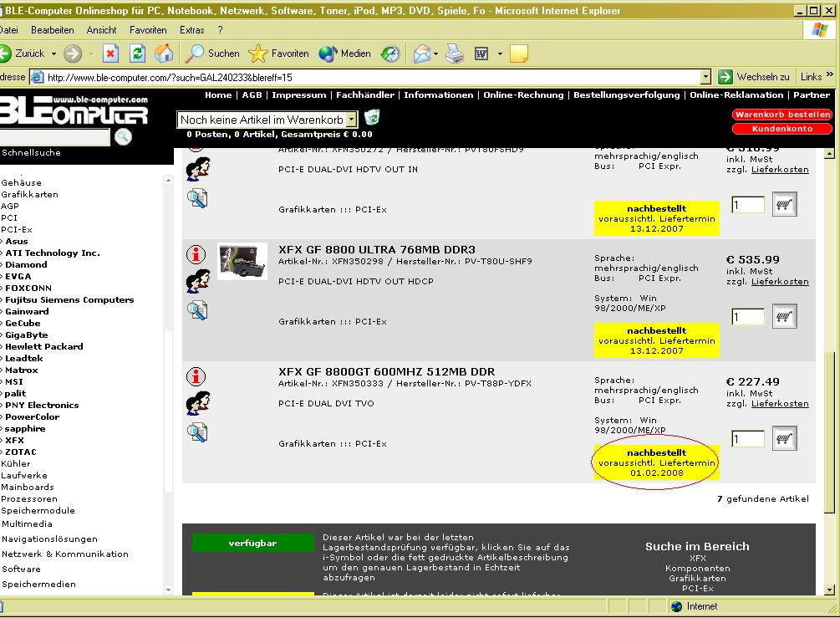Open Lieferkosten link under € 227.49
This screenshot has width=840, height=618.
point(780,404)
